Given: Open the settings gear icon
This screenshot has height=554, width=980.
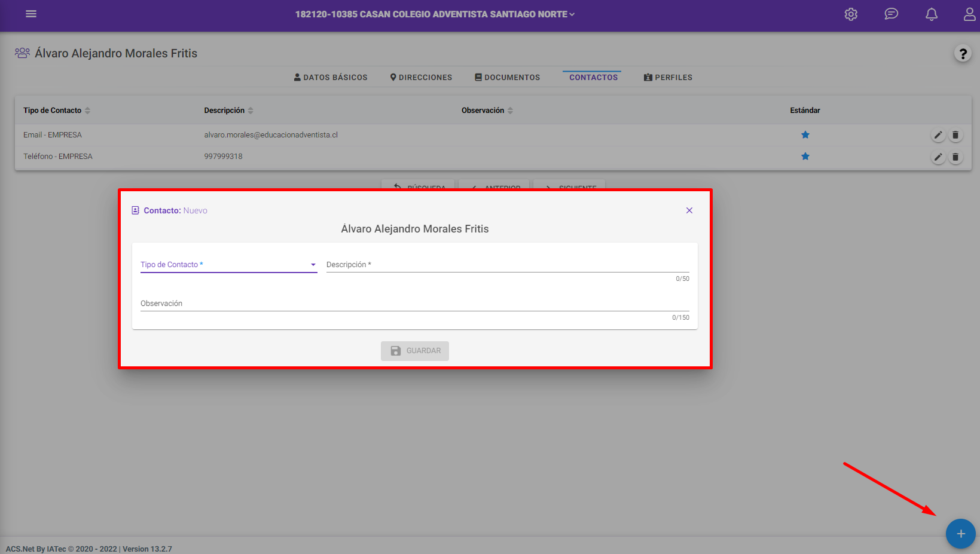Looking at the screenshot, I should click(851, 14).
